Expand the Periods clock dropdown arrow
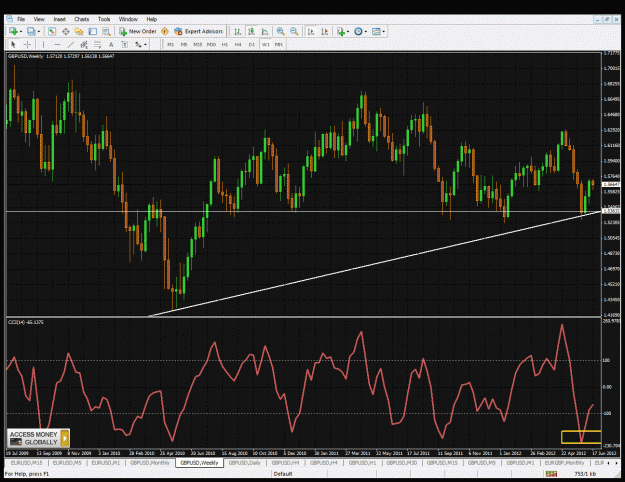Viewport: 625px width, 482px height. (x=366, y=32)
